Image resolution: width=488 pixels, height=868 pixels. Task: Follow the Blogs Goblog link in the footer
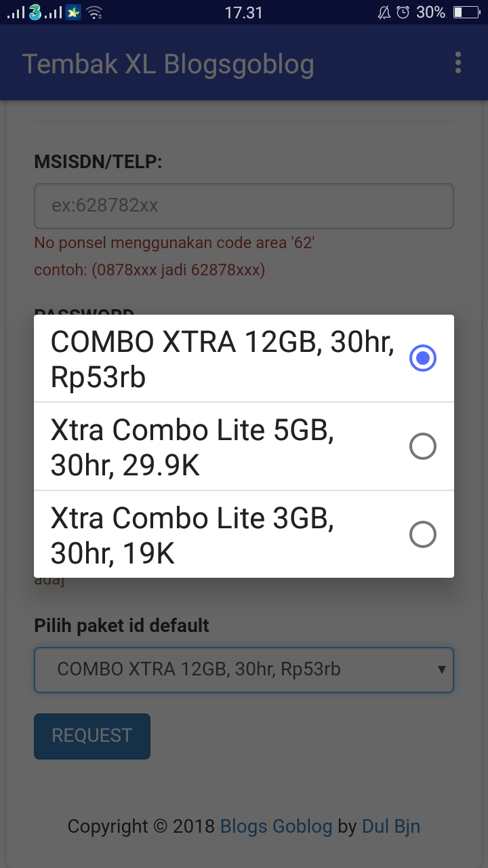(276, 826)
